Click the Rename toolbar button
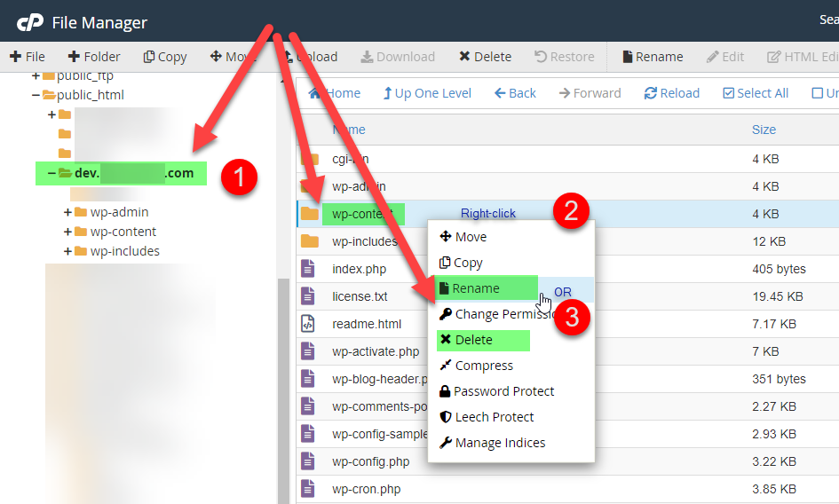The width and height of the screenshot is (839, 504). coord(653,57)
